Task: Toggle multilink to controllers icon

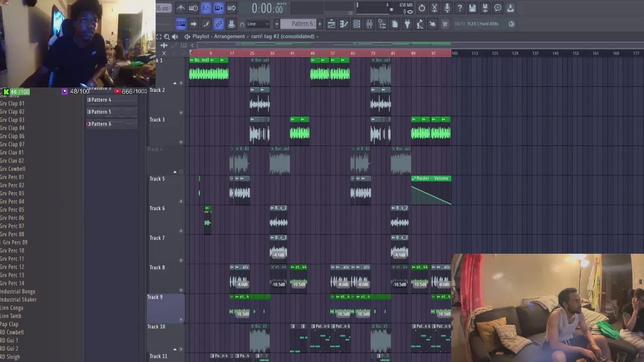Action: 218,24
